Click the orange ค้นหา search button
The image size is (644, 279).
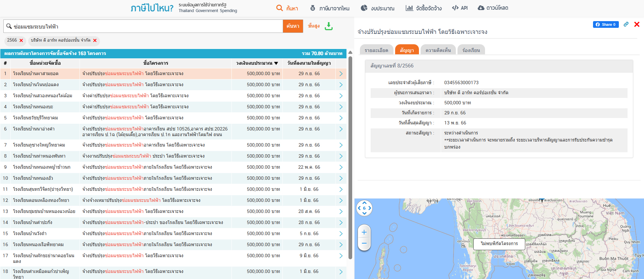[293, 26]
